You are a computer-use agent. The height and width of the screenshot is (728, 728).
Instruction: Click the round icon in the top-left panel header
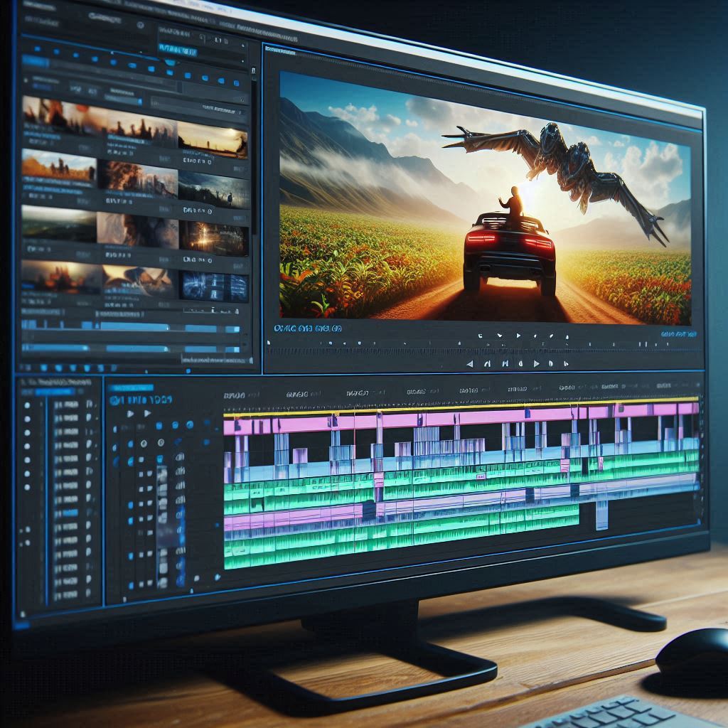(140, 25)
